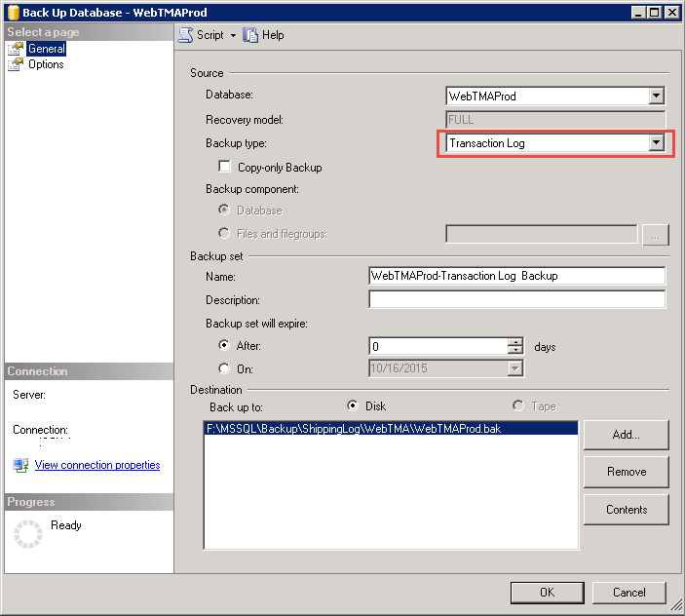This screenshot has width=685, height=616.
Task: Click the filegroups browse ellipsis button
Action: (x=656, y=235)
